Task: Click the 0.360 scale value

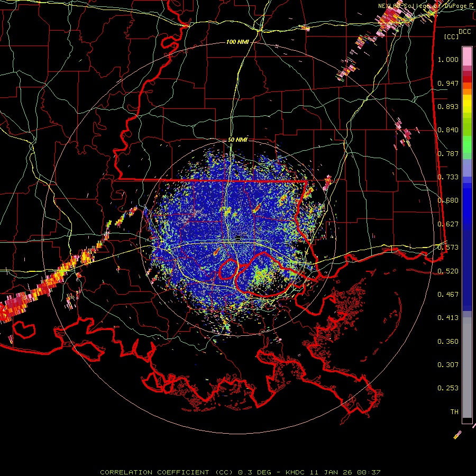Action: [x=448, y=342]
